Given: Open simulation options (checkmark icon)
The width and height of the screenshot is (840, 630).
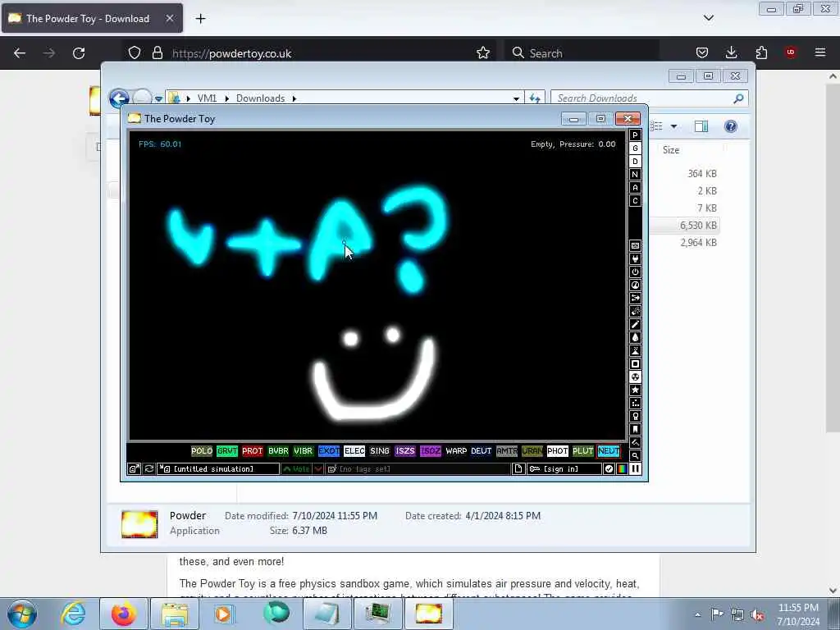Looking at the screenshot, I should pyautogui.click(x=609, y=468).
